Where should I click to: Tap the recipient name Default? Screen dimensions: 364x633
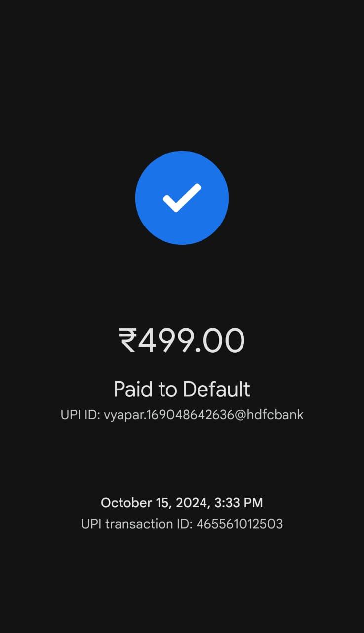coord(216,389)
